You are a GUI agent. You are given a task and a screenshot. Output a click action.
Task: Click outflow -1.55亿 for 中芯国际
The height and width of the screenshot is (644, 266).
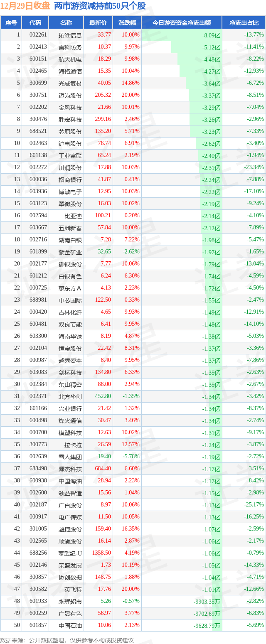[x=211, y=300]
